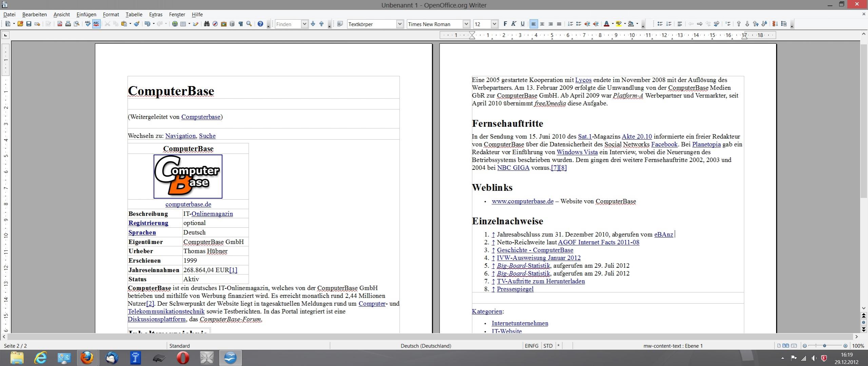Open Find & Replace binoculars icon
This screenshot has height=366, width=868.
coord(207,24)
